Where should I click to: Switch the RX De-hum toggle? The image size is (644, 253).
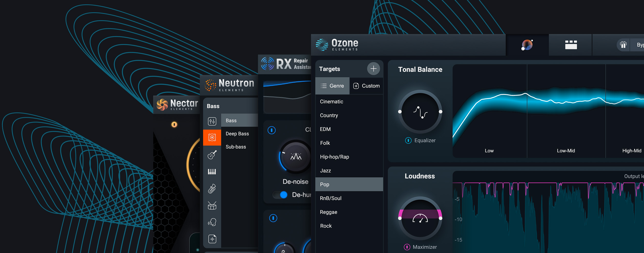(x=280, y=195)
